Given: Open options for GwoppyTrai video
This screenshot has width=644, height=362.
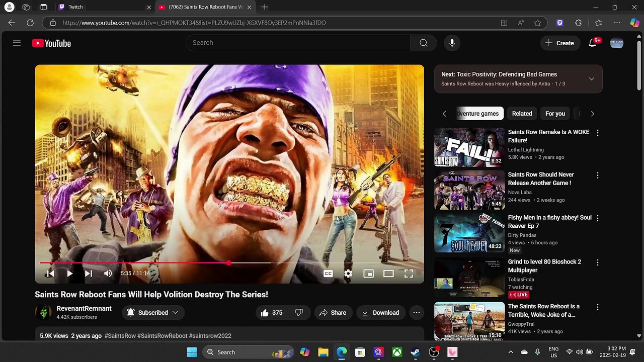Looking at the screenshot, I should click(598, 307).
